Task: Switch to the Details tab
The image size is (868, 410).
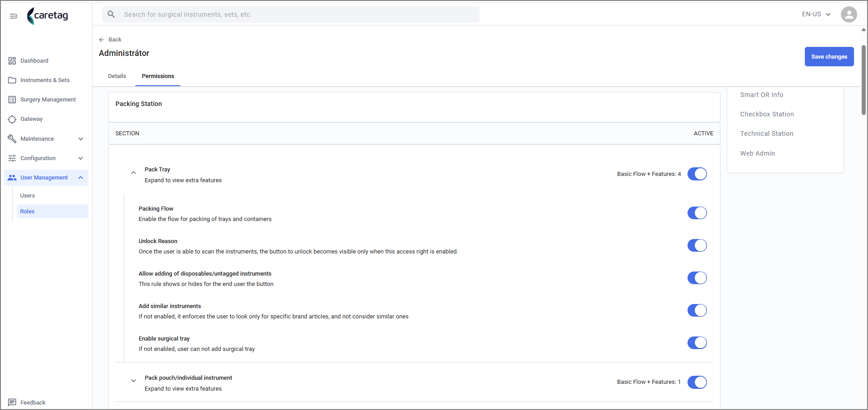Action: pyautogui.click(x=117, y=76)
